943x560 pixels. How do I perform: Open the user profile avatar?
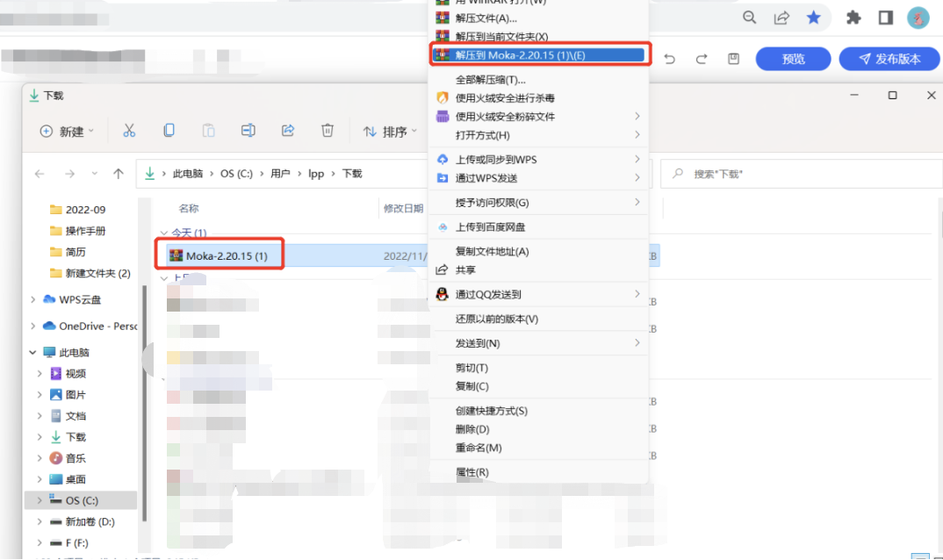click(x=918, y=18)
